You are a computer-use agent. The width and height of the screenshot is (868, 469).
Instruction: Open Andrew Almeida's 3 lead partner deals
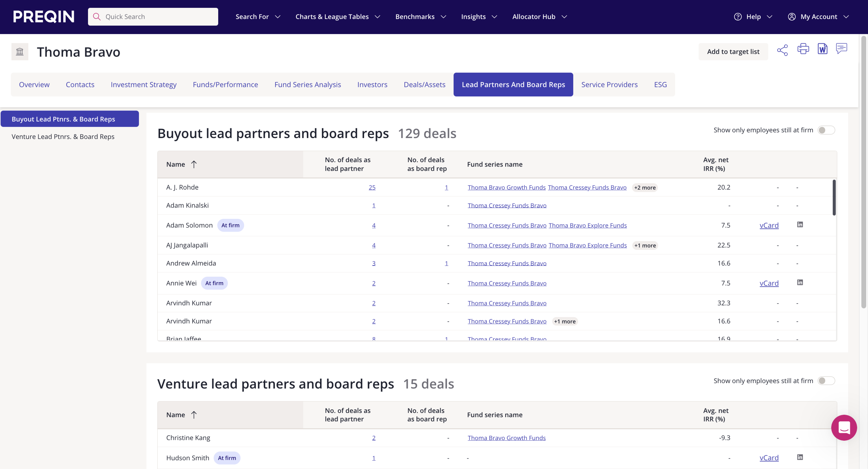[373, 263]
